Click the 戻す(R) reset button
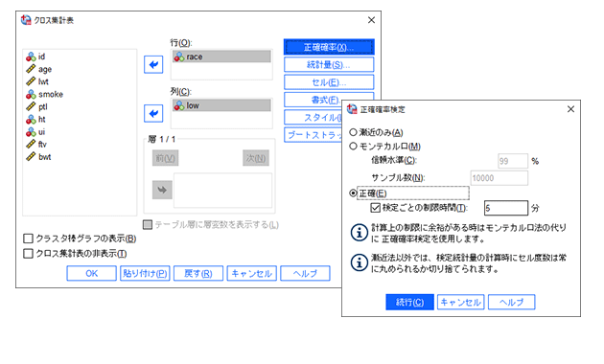Screen dimensions: 604x364 pos(198,274)
